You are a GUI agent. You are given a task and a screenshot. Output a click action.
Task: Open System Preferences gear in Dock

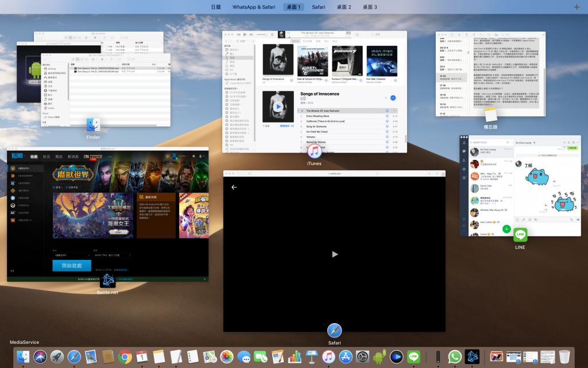363,356
